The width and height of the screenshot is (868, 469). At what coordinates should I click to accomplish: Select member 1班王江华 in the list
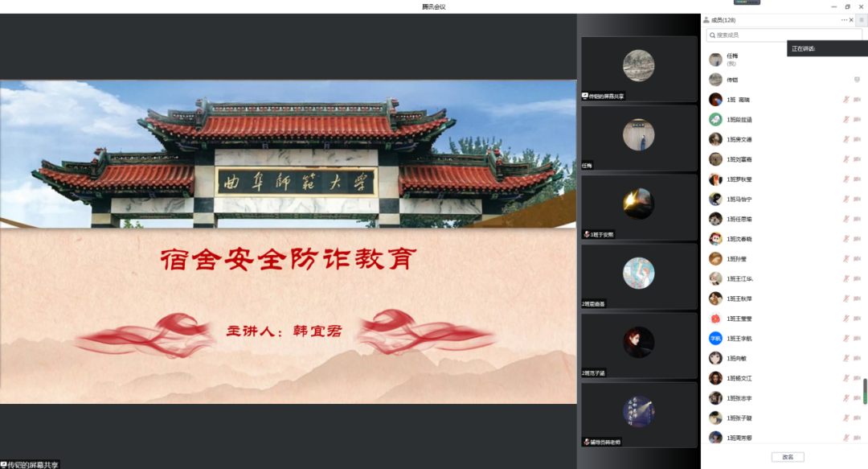point(784,279)
